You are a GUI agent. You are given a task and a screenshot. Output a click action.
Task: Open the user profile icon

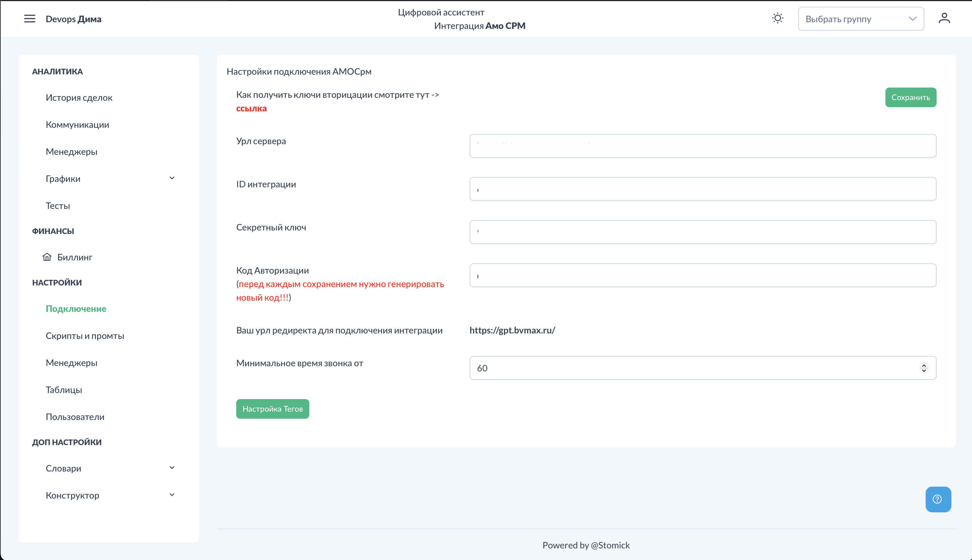click(944, 18)
